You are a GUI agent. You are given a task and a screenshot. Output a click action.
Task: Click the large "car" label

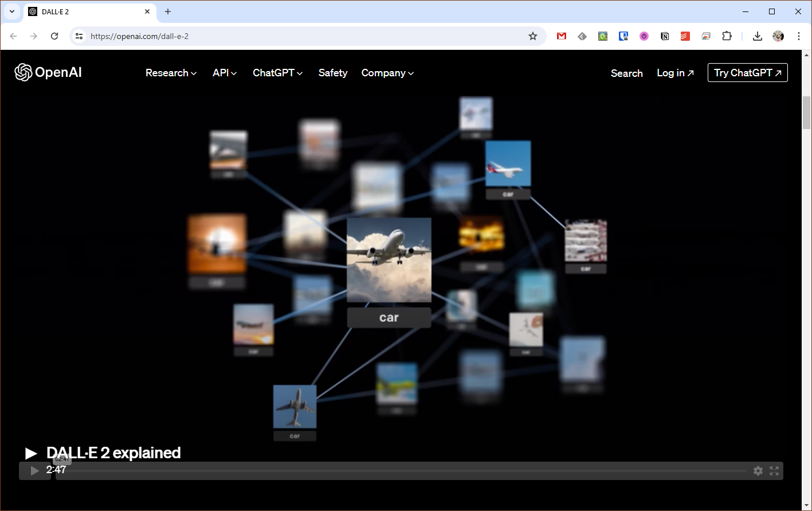pos(389,318)
